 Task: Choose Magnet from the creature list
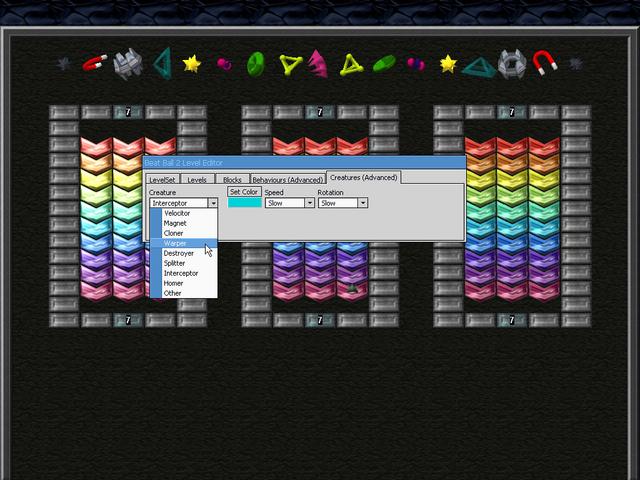coord(184,223)
